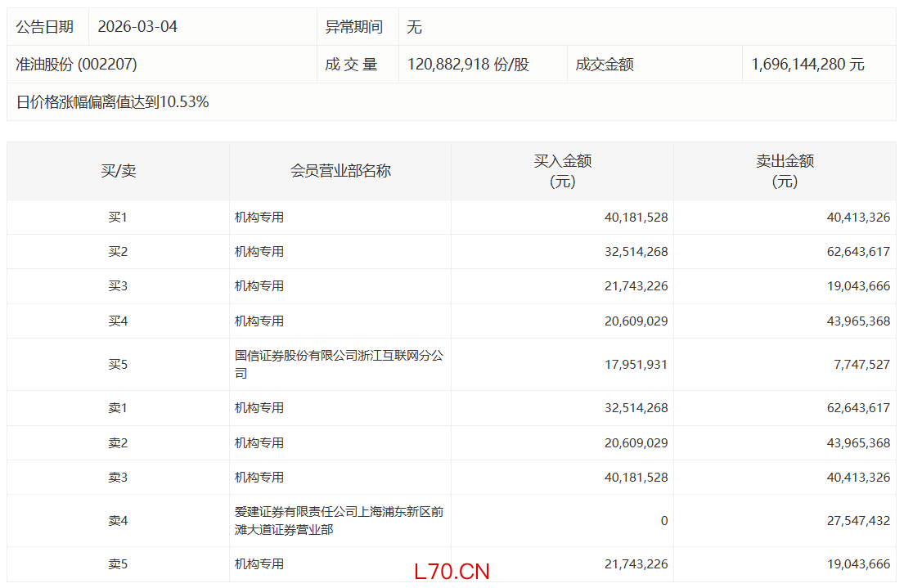The image size is (904, 588).
Task: Click 机构专用 in the 买3 row
Action: [259, 286]
